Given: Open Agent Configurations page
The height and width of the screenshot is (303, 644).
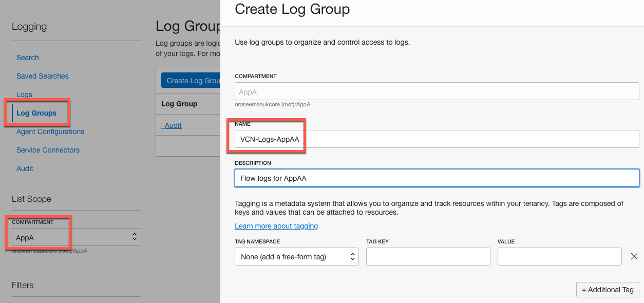Looking at the screenshot, I should pos(50,131).
